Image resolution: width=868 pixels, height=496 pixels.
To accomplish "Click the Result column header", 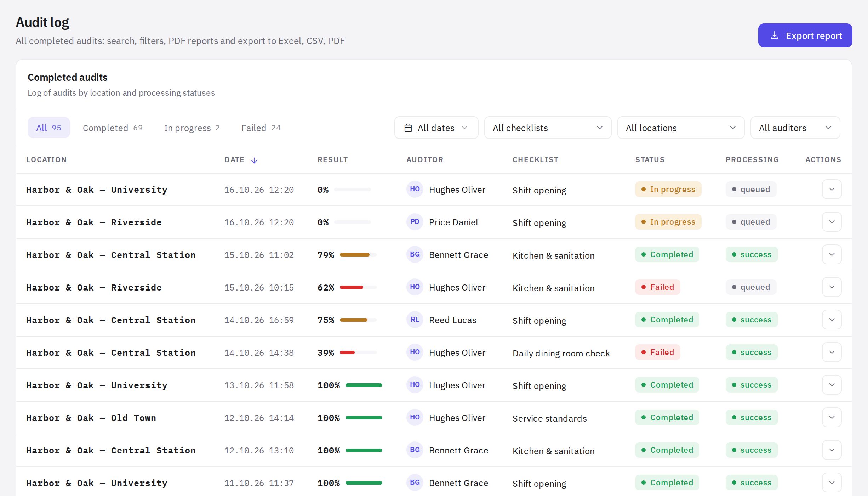I will pyautogui.click(x=332, y=160).
